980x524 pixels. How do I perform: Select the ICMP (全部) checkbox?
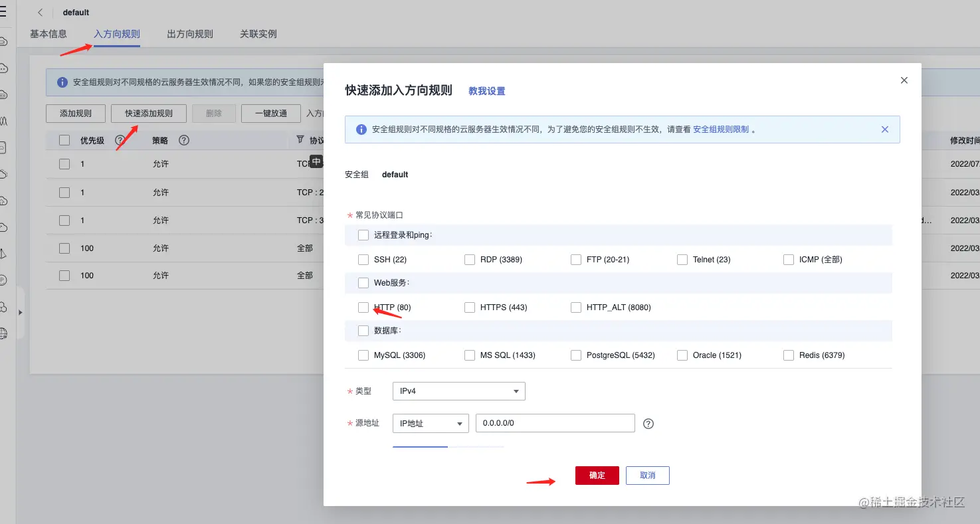pyautogui.click(x=789, y=260)
